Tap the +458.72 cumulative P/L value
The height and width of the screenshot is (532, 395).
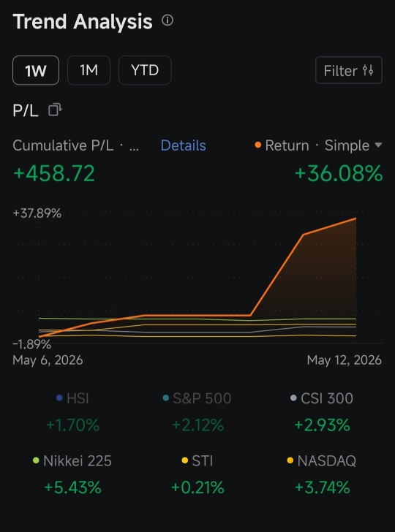pyautogui.click(x=53, y=173)
